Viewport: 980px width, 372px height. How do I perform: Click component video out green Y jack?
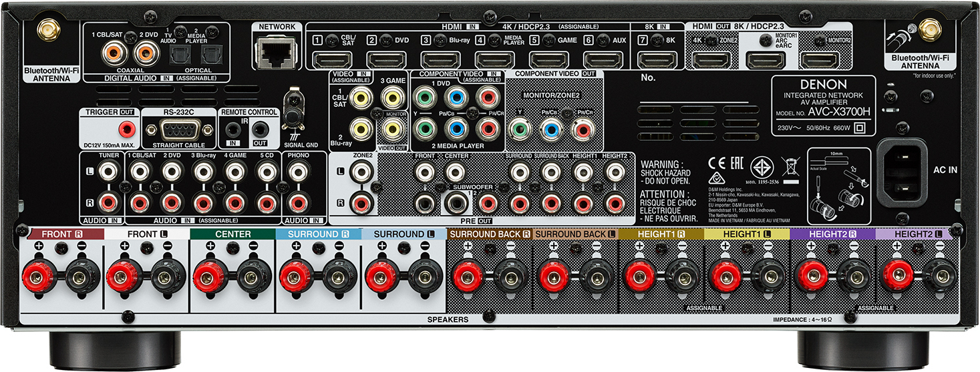tap(519, 128)
